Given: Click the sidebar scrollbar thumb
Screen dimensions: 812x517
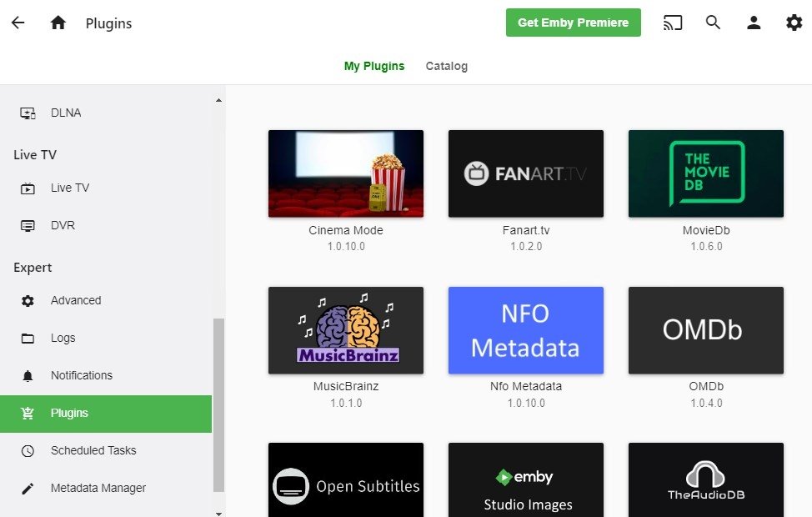Looking at the screenshot, I should click(218, 405).
